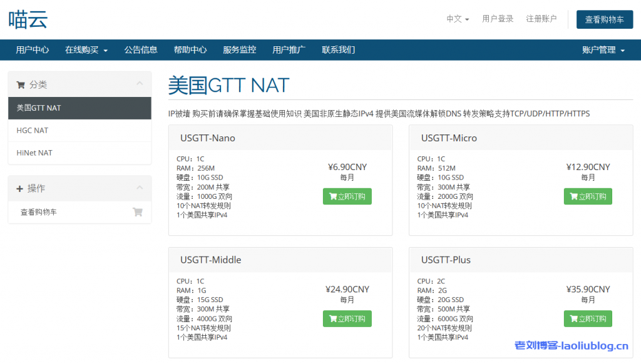The width and height of the screenshot is (641, 364).
Task: Select HGC NAT category
Action: click(33, 130)
